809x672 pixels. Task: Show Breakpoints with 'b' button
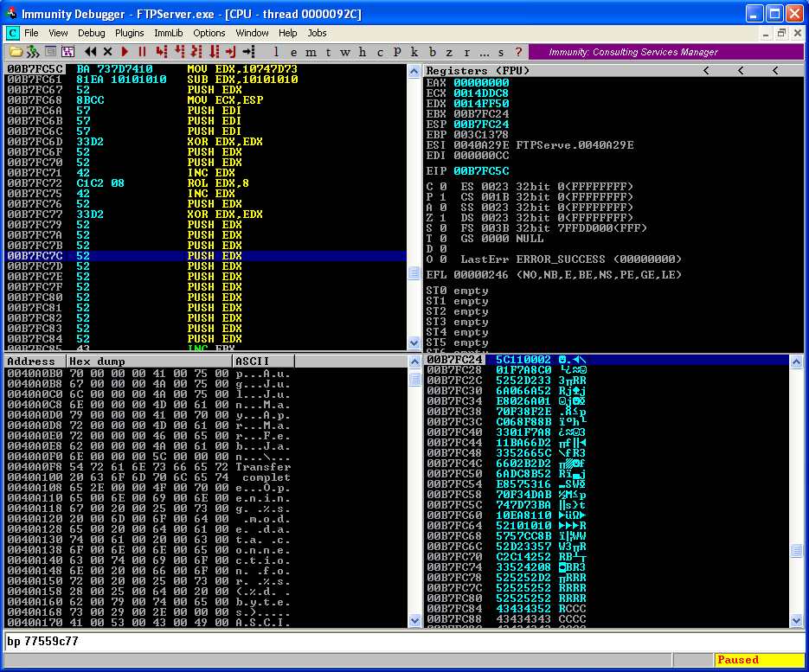pos(433,52)
